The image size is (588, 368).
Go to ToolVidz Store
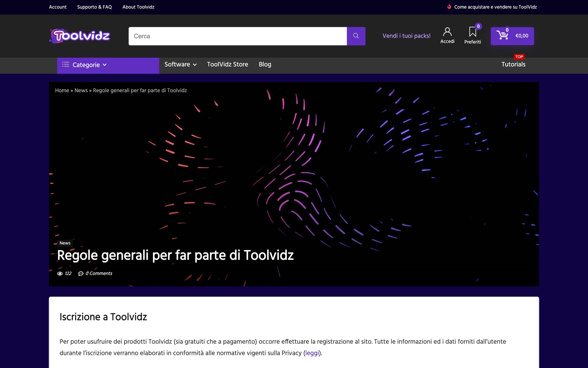227,64
